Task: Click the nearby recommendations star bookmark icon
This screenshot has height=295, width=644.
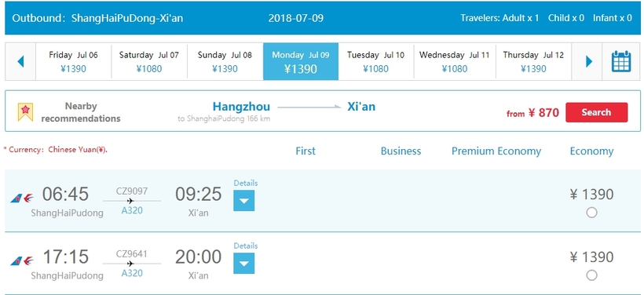Action: point(25,111)
